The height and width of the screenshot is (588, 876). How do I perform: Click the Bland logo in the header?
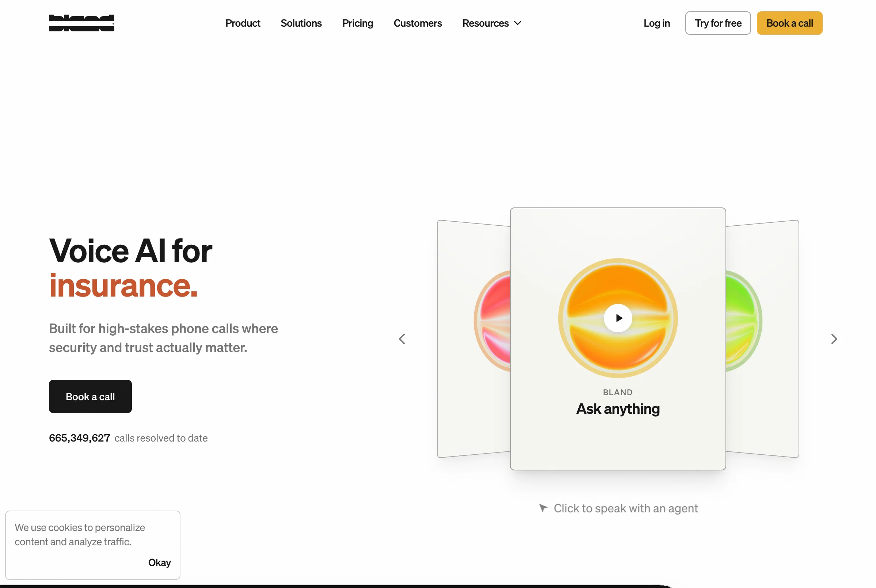pyautogui.click(x=81, y=23)
